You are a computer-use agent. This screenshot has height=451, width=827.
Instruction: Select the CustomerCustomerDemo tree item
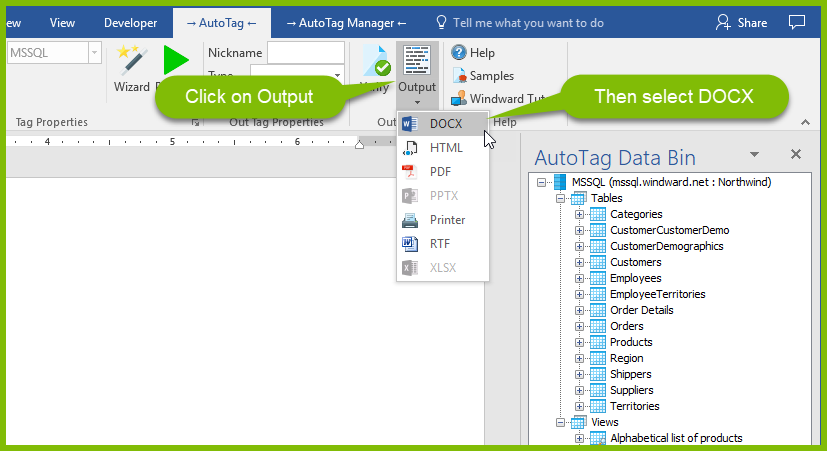tap(669, 231)
